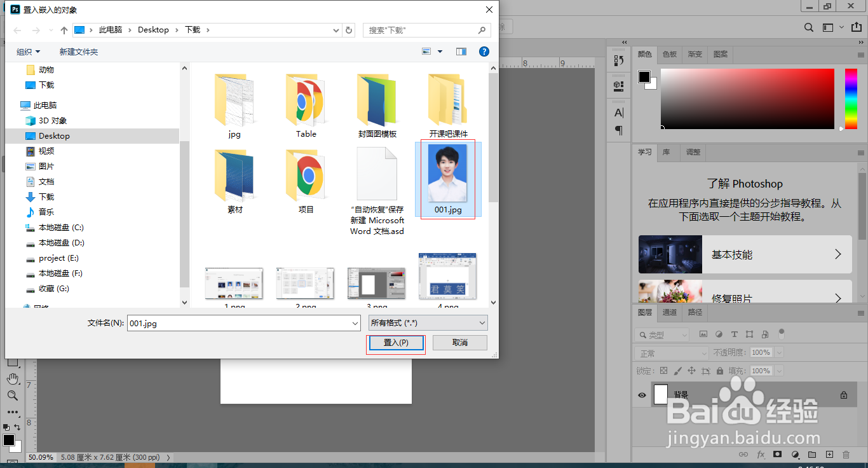Open the layer kind 类型 filter dropdown

[x=662, y=334]
